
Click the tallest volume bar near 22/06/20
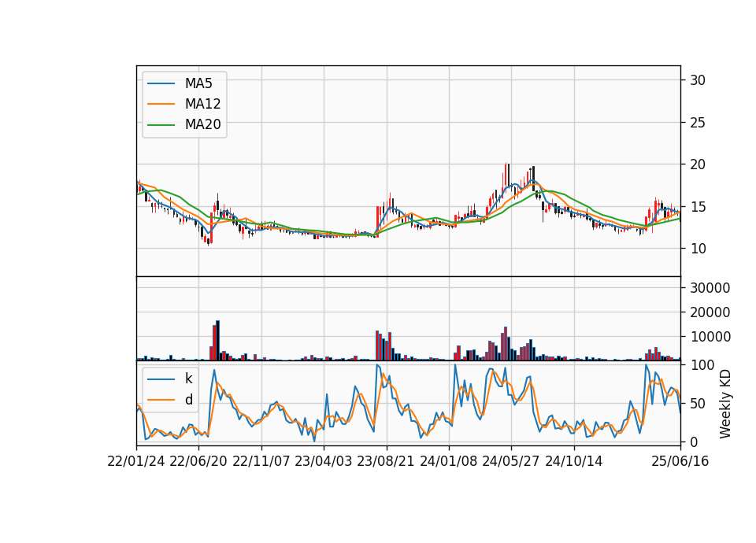(218, 340)
